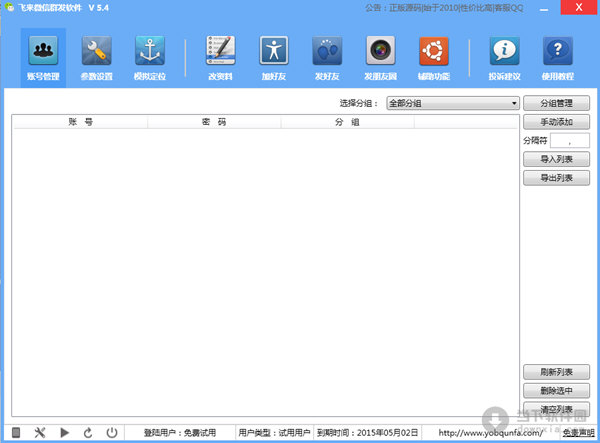The width and height of the screenshot is (600, 443).
Task: Click the crossed tools icon in status bar
Action: point(40,433)
